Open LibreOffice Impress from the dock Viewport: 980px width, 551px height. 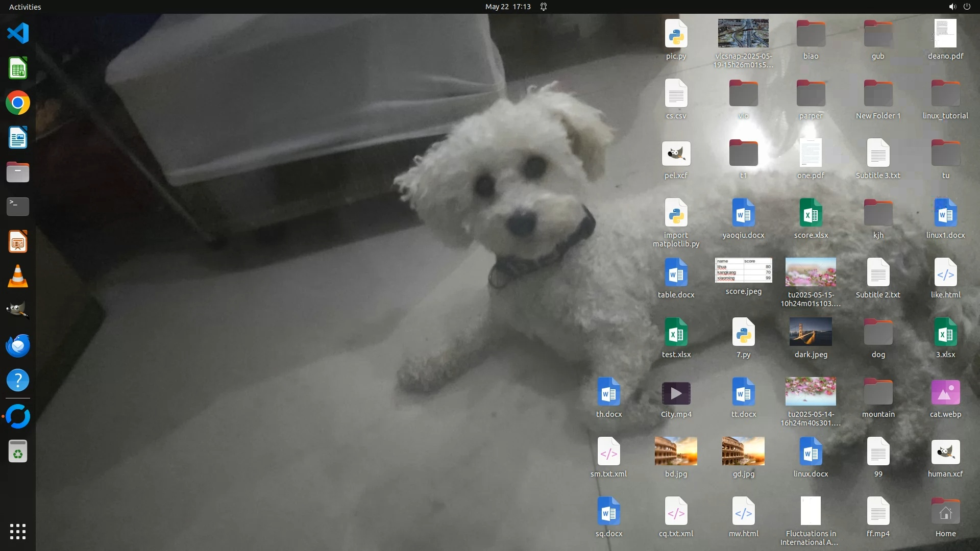click(x=18, y=242)
